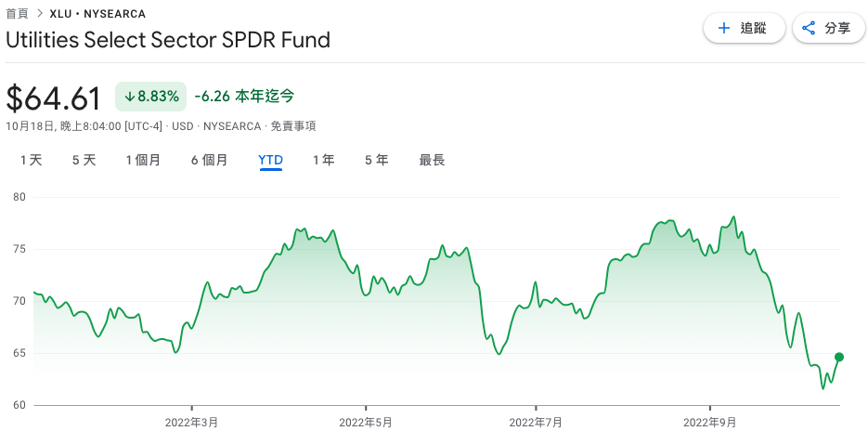This screenshot has height=444, width=868.
Task: Click the 75 y-axis label
Action: (x=19, y=249)
